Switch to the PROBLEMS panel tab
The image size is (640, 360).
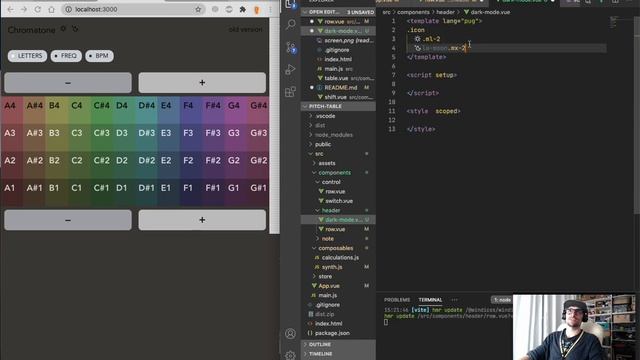[x=397, y=300]
